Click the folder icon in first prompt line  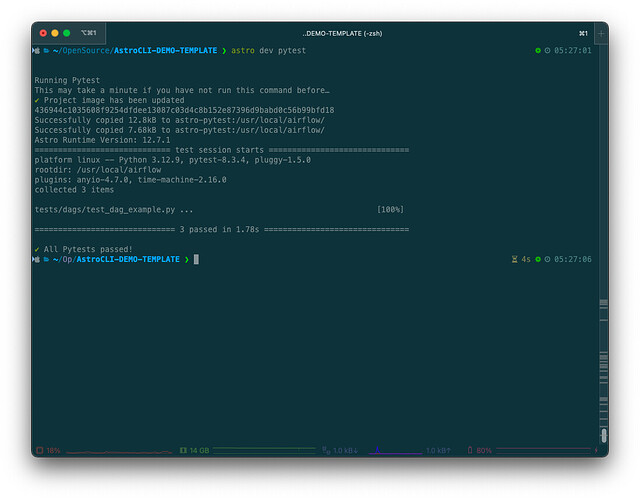(46, 51)
